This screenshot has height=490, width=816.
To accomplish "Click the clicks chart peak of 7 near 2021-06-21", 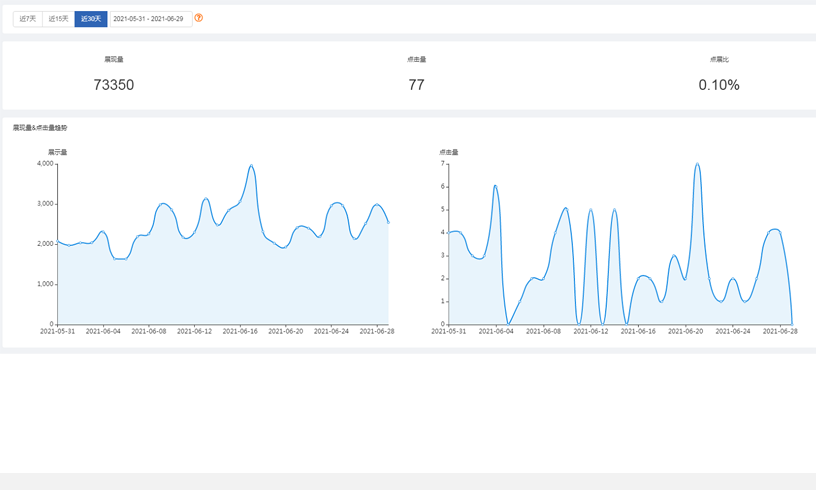I will [697, 164].
